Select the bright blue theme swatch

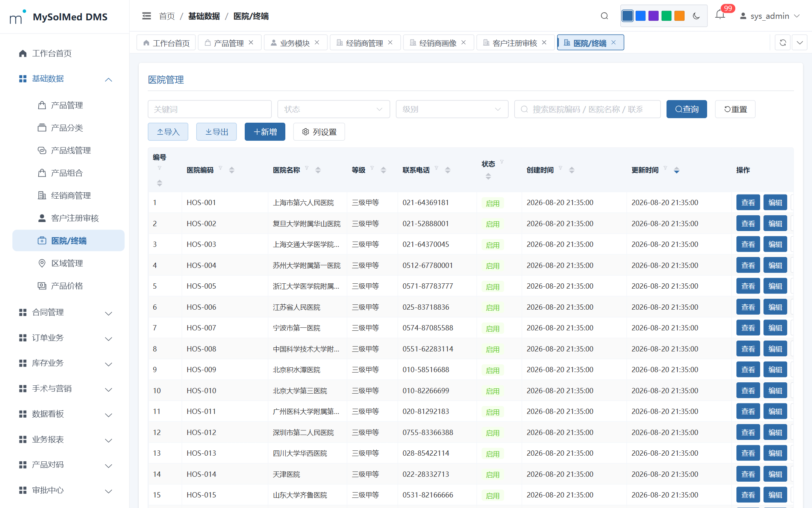[641, 16]
